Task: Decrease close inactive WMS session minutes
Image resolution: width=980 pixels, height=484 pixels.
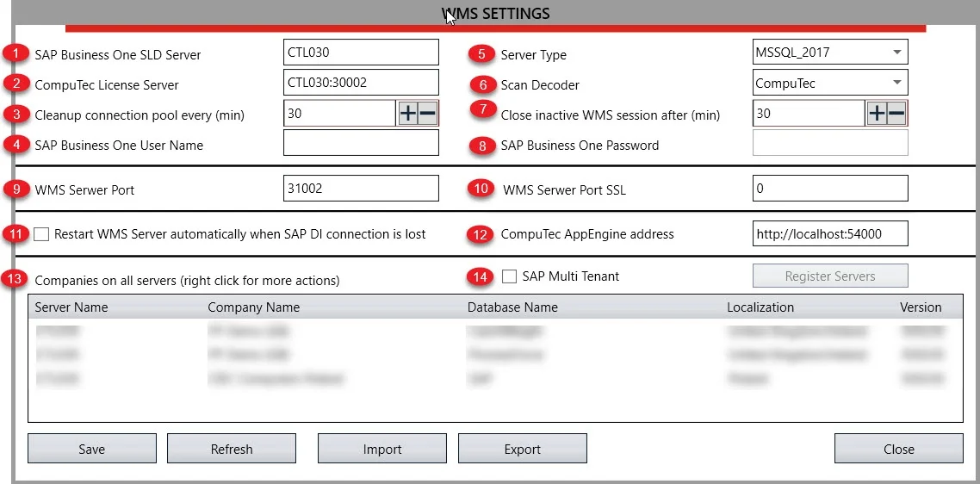Action: tap(896, 113)
